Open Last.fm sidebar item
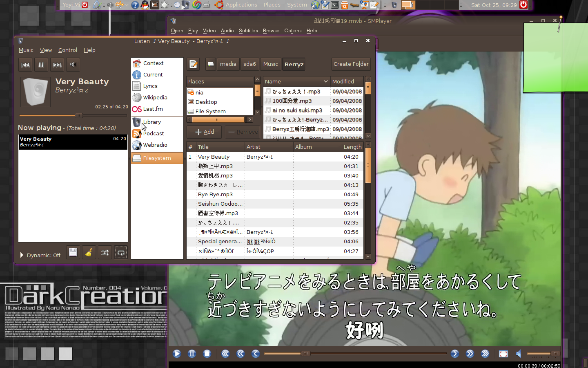The height and width of the screenshot is (368, 588). (157, 109)
